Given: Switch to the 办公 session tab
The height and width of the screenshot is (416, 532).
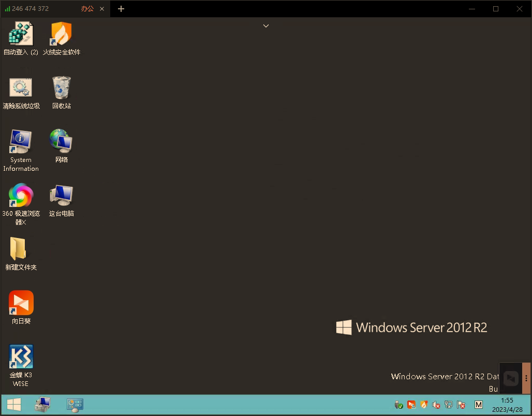Looking at the screenshot, I should 87,9.
